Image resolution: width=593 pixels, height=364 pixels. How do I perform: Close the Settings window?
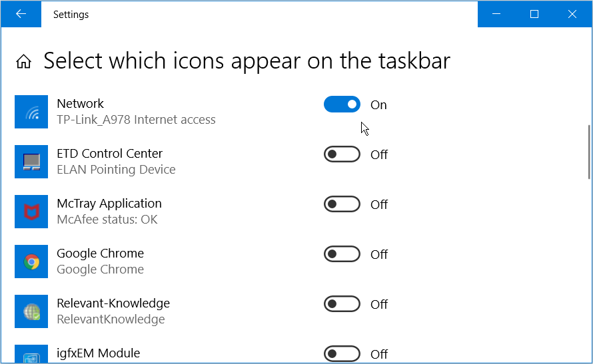tap(572, 14)
